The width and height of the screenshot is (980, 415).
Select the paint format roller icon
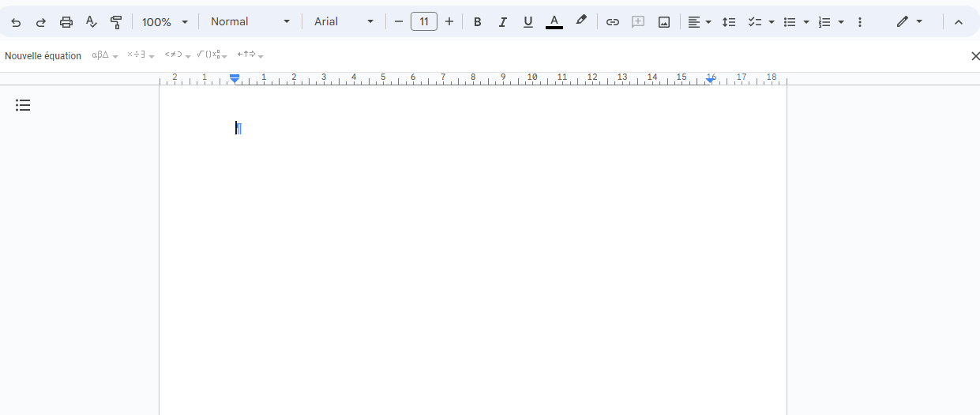pos(116,22)
